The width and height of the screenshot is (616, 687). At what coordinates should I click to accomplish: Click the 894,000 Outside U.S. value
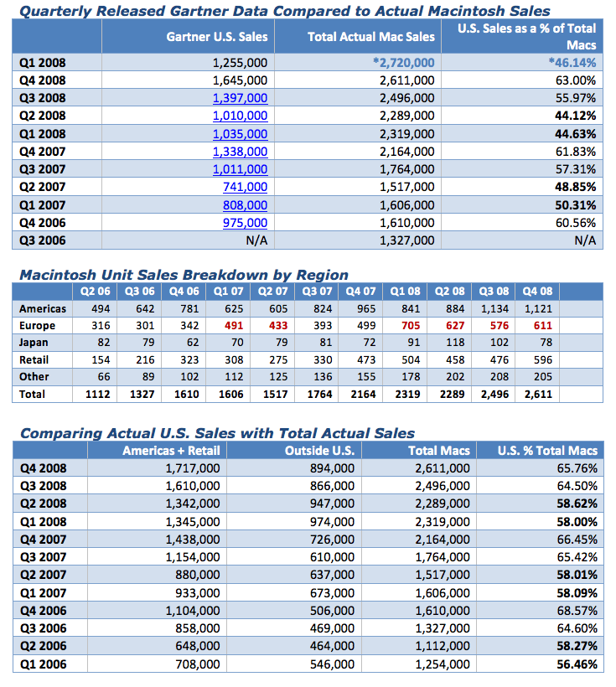333,468
